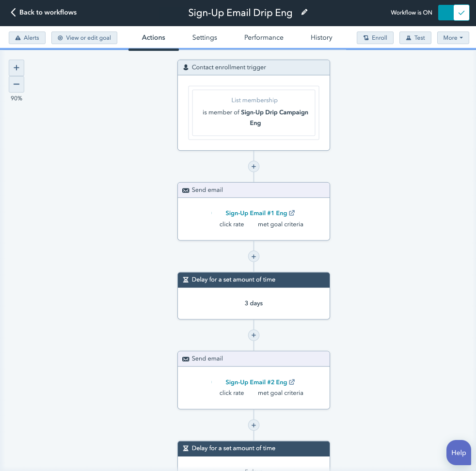Open the Help widget
Viewport: 476px width, 471px height.
(x=459, y=453)
